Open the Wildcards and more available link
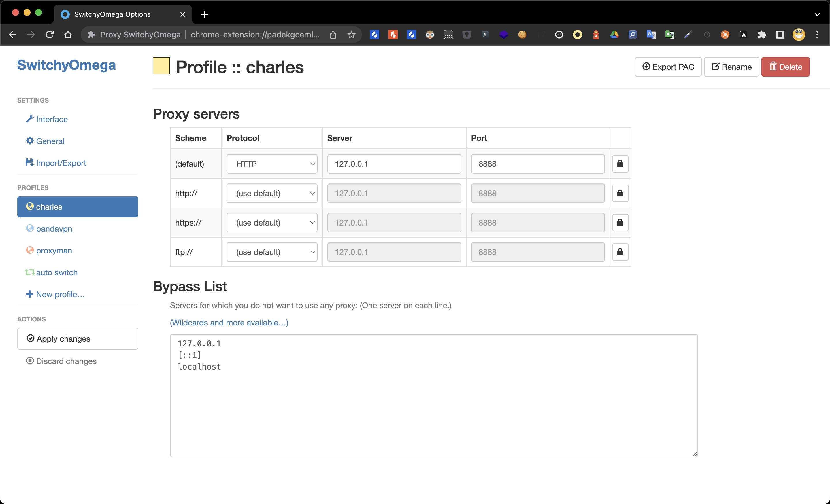Image resolution: width=830 pixels, height=504 pixels. (x=229, y=323)
